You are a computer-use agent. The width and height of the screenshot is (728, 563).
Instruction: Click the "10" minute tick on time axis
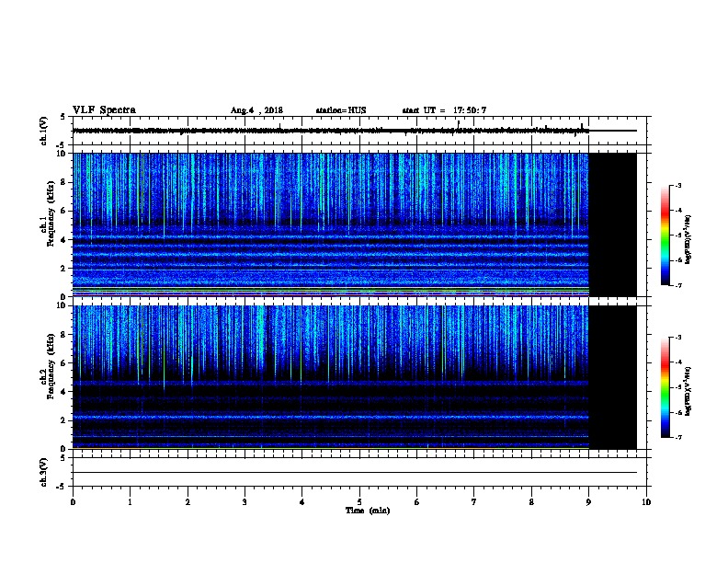click(x=646, y=502)
